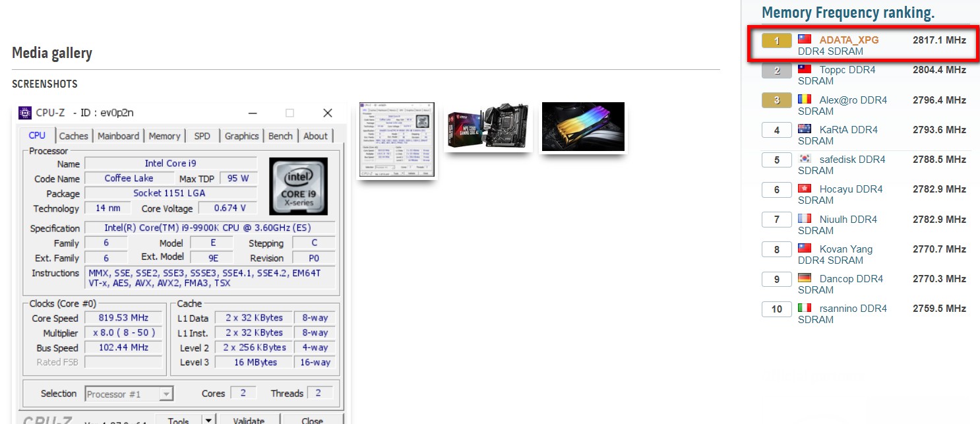Click the gold rank 1 badge
Viewport: 980px width, 424px height.
[x=777, y=41]
